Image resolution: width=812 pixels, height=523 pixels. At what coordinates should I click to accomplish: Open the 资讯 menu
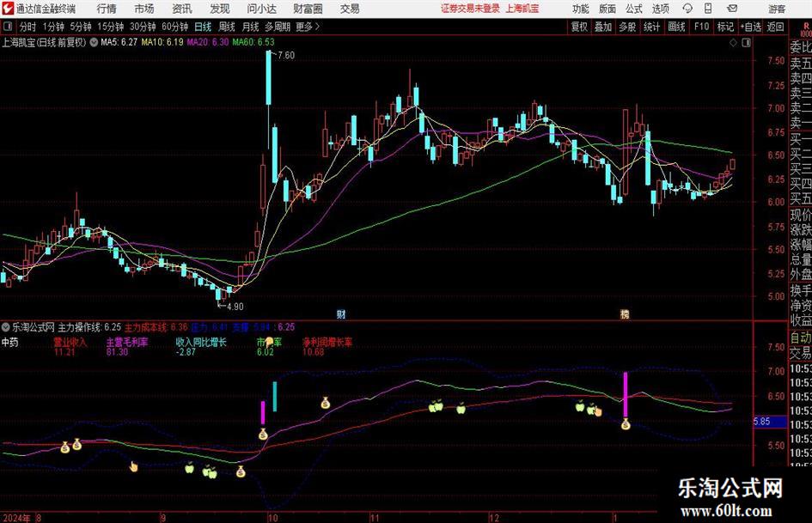(182, 9)
